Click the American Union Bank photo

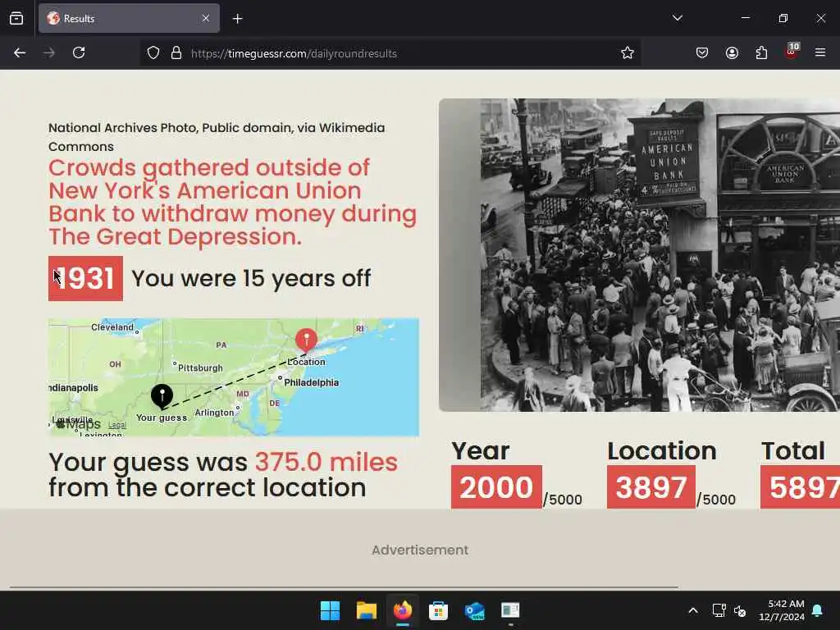coord(639,255)
